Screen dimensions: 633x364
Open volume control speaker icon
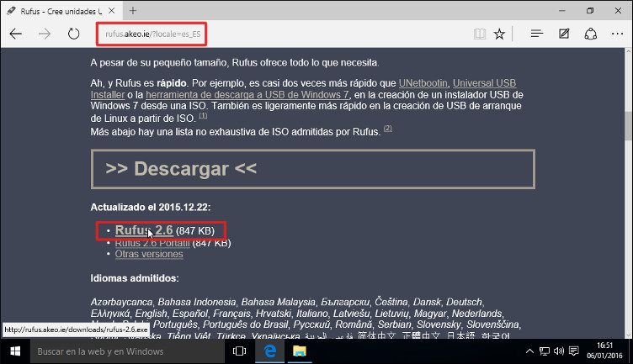[559, 351]
